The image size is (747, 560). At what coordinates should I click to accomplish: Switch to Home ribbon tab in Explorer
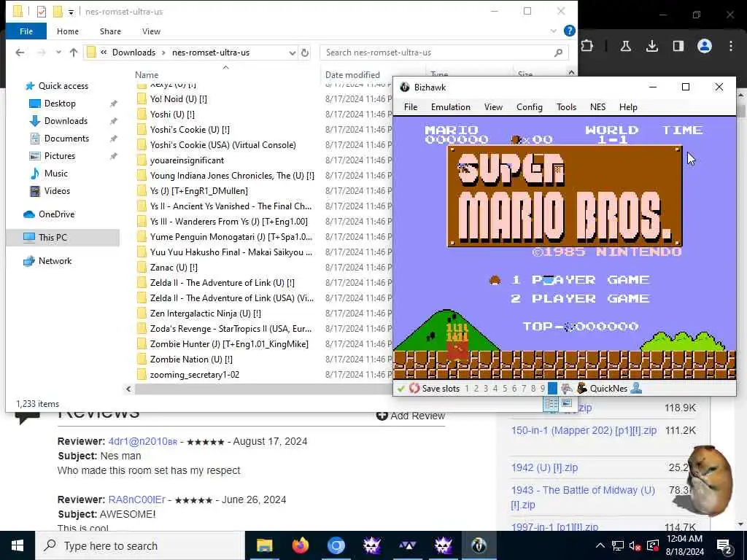click(x=68, y=31)
